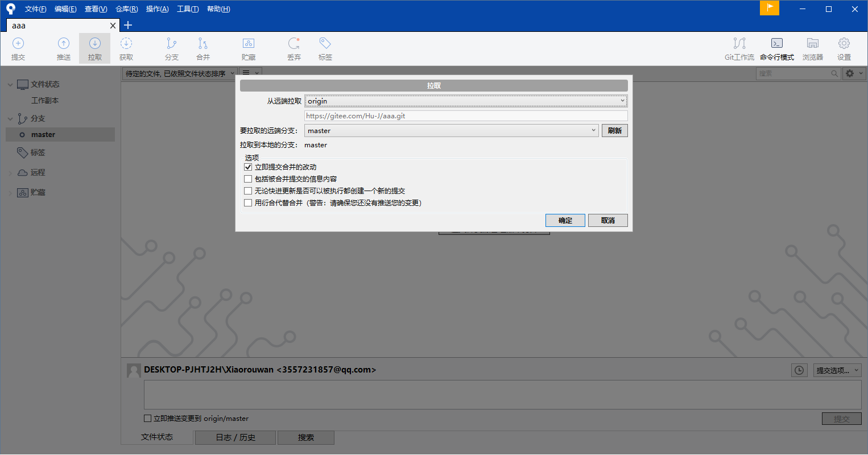Switch to the 搜索 bottom tab
The width and height of the screenshot is (868, 455).
pos(306,437)
